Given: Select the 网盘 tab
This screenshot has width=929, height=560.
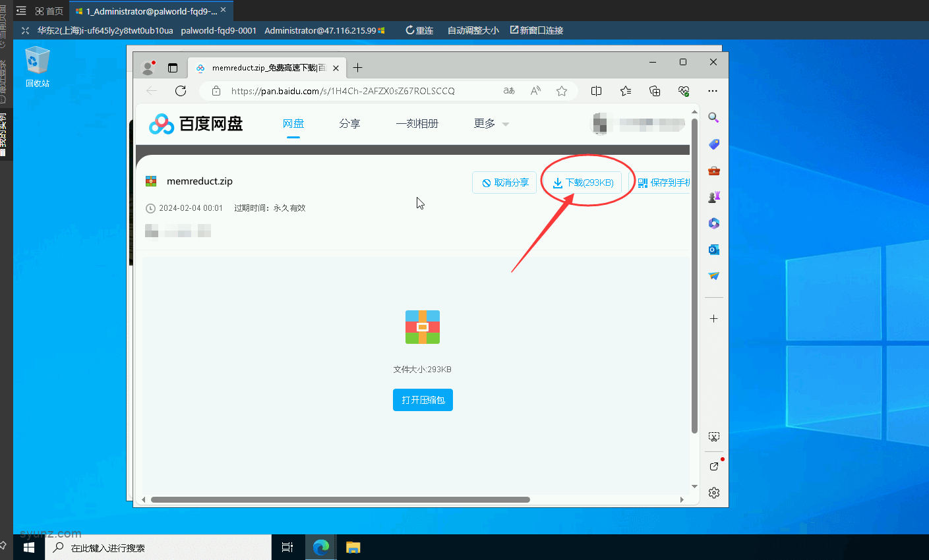Looking at the screenshot, I should [x=293, y=124].
